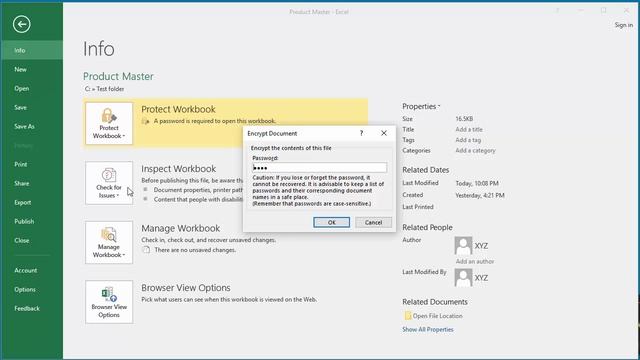This screenshot has height=360, width=640.
Task: Expand the Properties dropdown heading
Action: [421, 106]
